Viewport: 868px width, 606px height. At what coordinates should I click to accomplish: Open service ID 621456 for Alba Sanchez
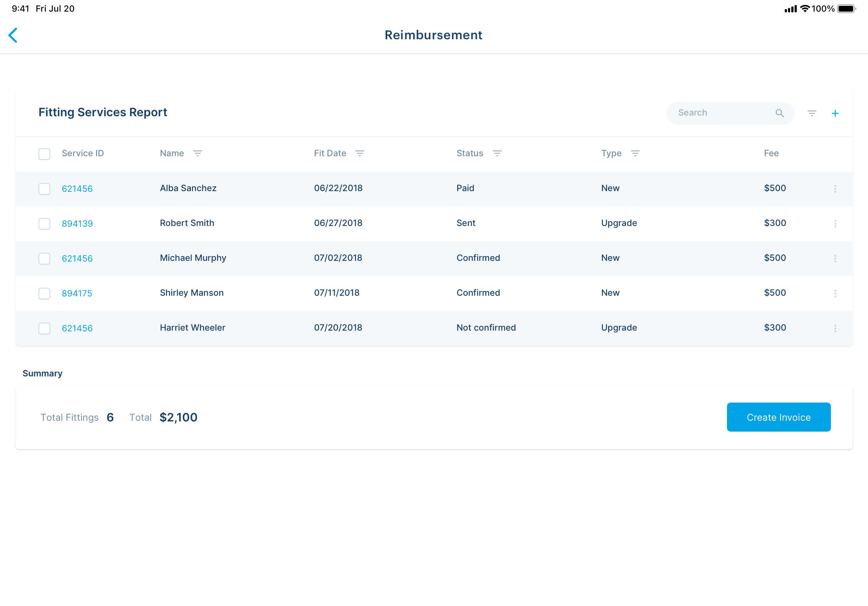77,189
